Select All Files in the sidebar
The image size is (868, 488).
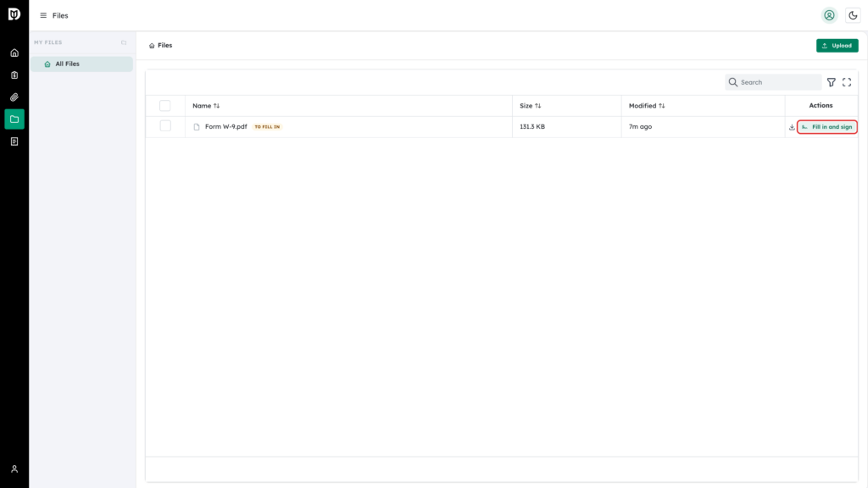(81, 64)
